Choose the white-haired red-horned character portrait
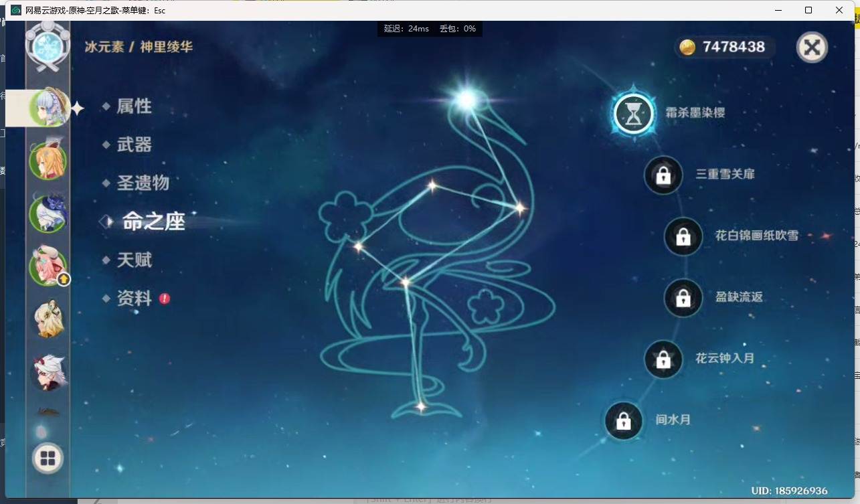Screen dimensions: 860x504 point(48,370)
